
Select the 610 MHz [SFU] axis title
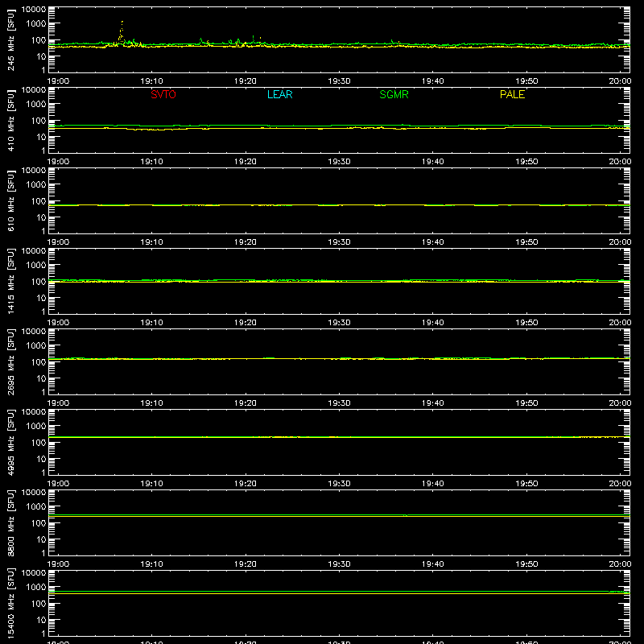pyautogui.click(x=10, y=200)
